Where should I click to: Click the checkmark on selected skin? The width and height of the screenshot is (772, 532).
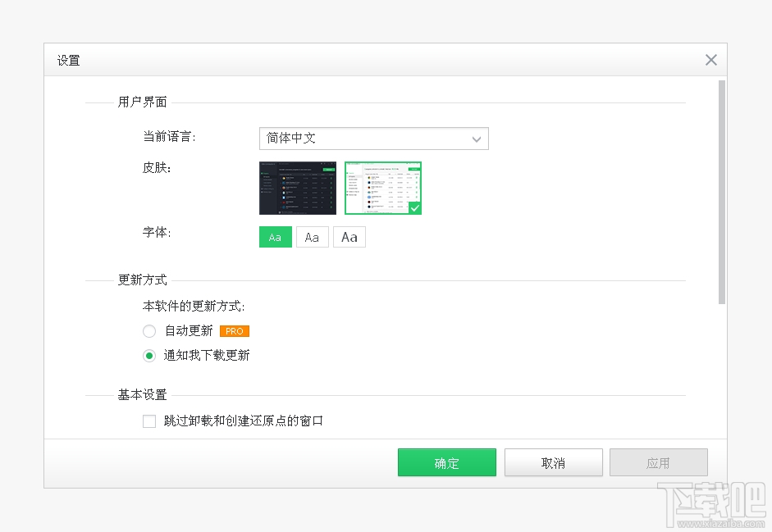coord(415,207)
